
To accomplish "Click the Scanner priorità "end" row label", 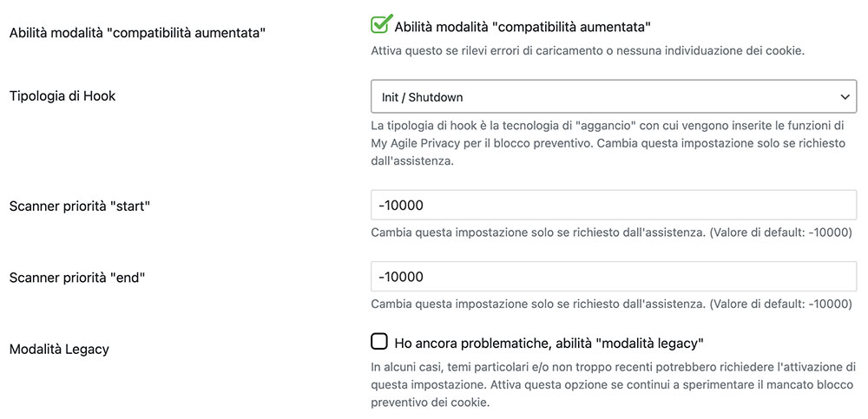I will 77,278.
